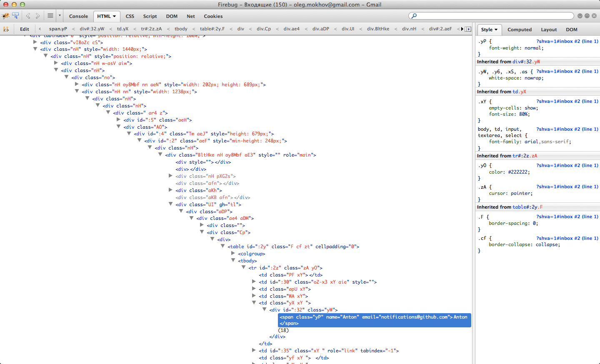Open source link for .cf rule
This screenshot has width=600, height=364.
click(x=567, y=238)
